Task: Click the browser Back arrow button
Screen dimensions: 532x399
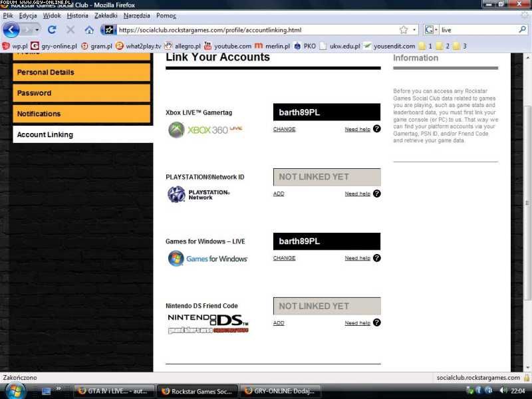Action: 11,30
